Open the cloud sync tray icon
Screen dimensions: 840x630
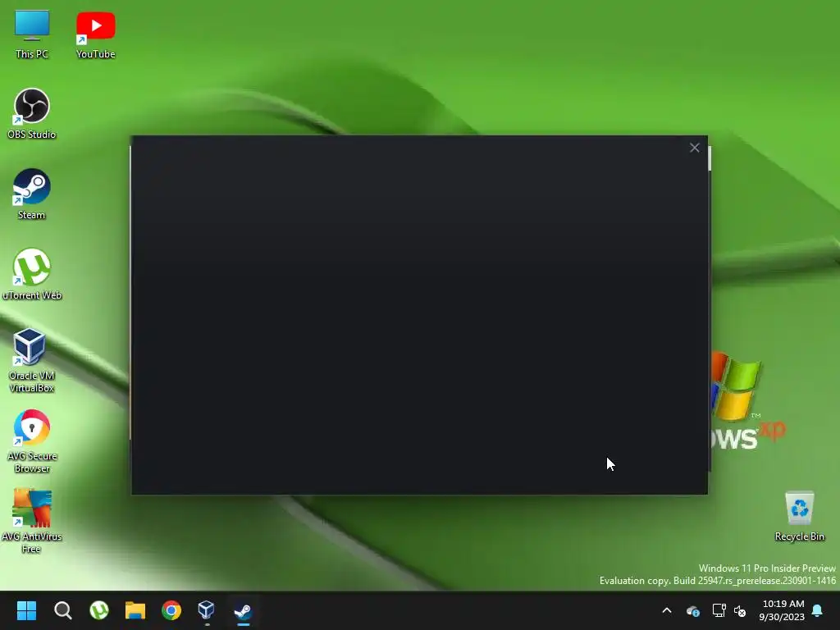click(x=692, y=610)
